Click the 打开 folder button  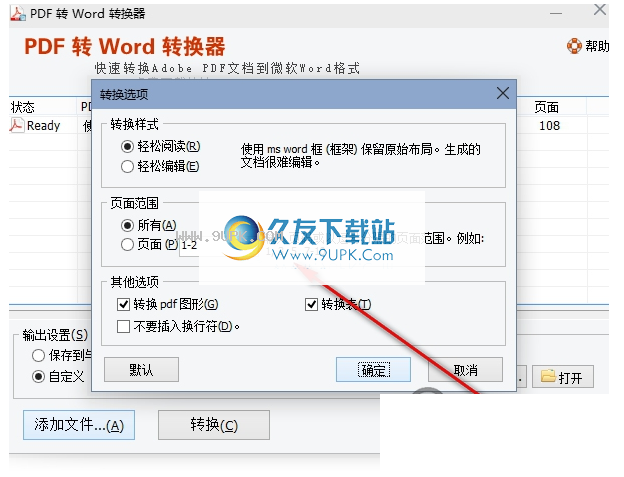[x=563, y=376]
